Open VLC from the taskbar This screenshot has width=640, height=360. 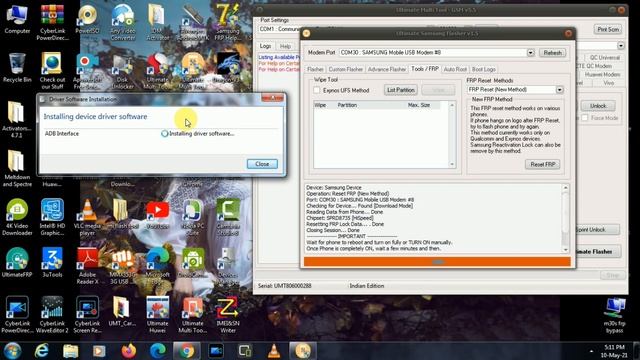[274, 351]
